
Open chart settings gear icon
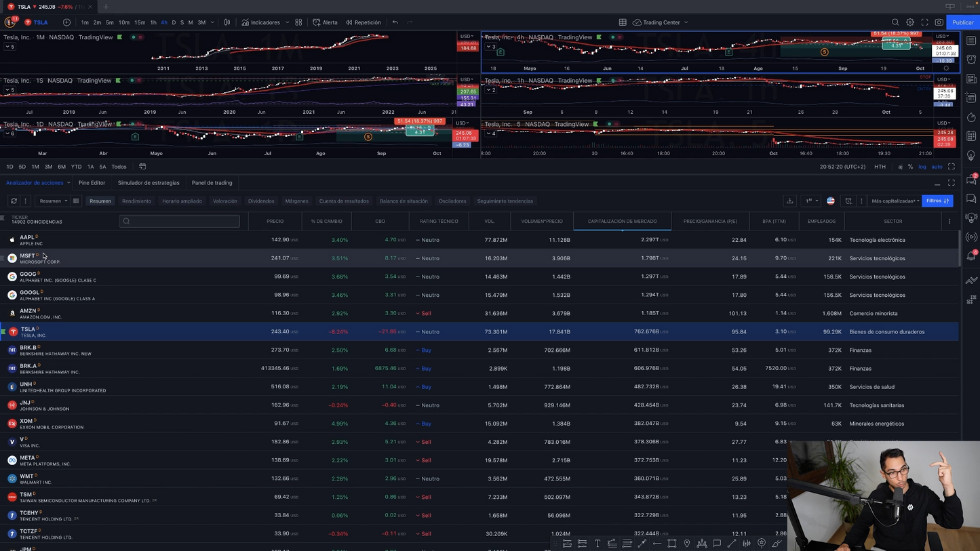(910, 22)
